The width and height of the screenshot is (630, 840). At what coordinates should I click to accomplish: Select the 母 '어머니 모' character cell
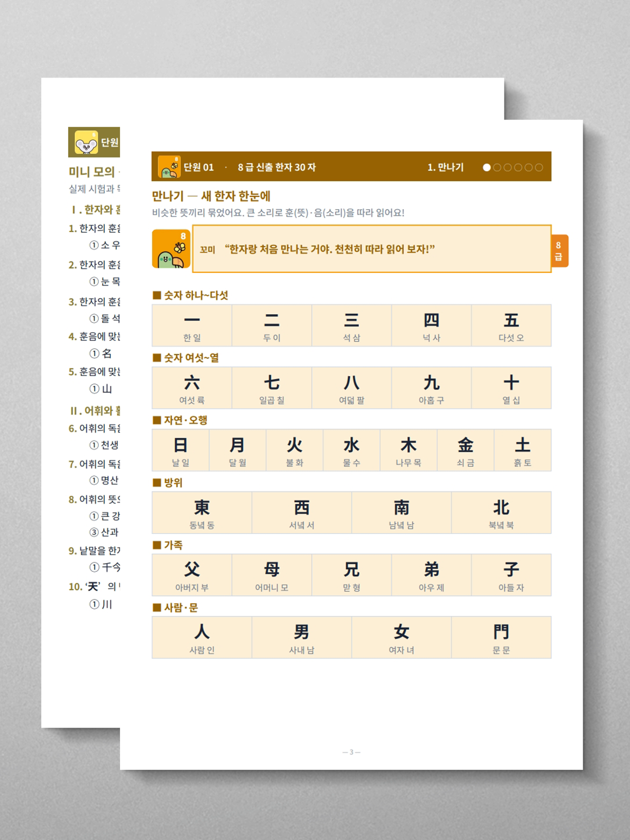point(272,575)
